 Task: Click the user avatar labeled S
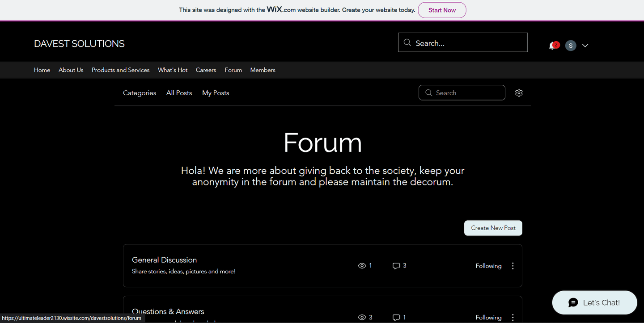[x=571, y=46]
